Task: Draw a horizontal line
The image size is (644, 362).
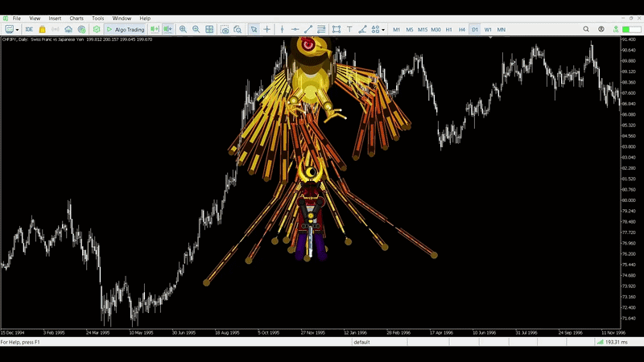Action: point(295,30)
